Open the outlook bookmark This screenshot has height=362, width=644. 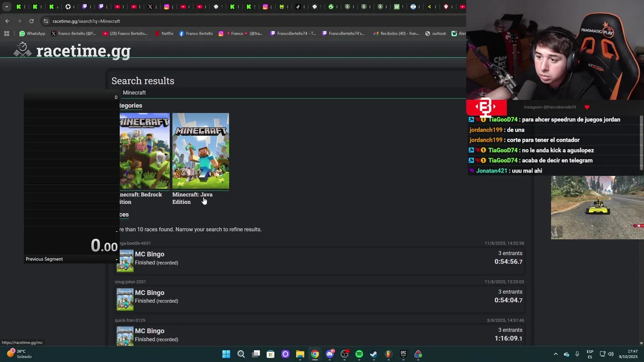(435, 34)
